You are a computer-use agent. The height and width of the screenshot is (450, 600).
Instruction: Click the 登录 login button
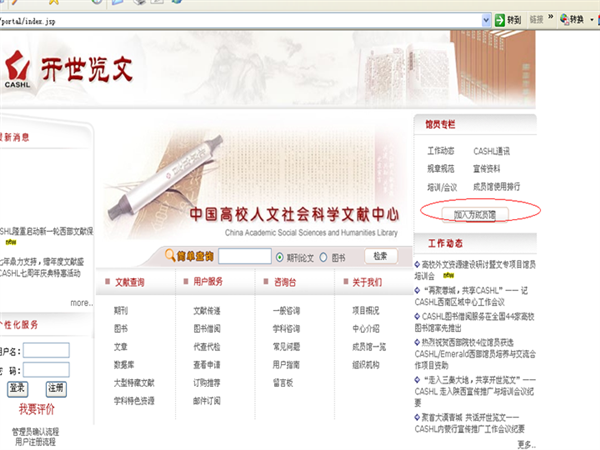point(17,389)
